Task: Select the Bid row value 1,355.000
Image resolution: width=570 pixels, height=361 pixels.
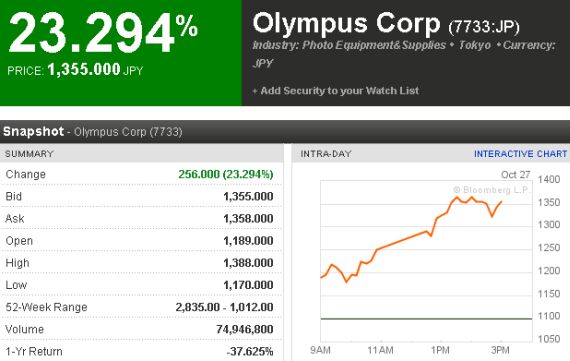Action: point(248,196)
